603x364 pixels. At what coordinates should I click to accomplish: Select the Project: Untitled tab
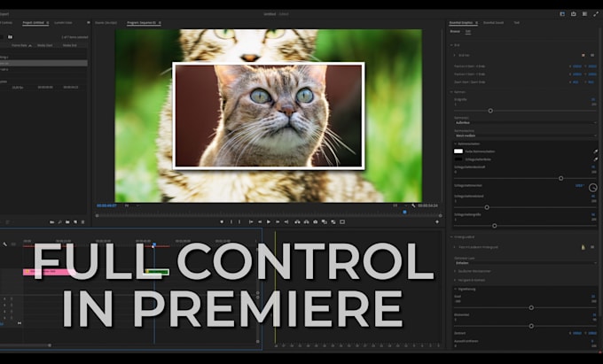coord(33,23)
